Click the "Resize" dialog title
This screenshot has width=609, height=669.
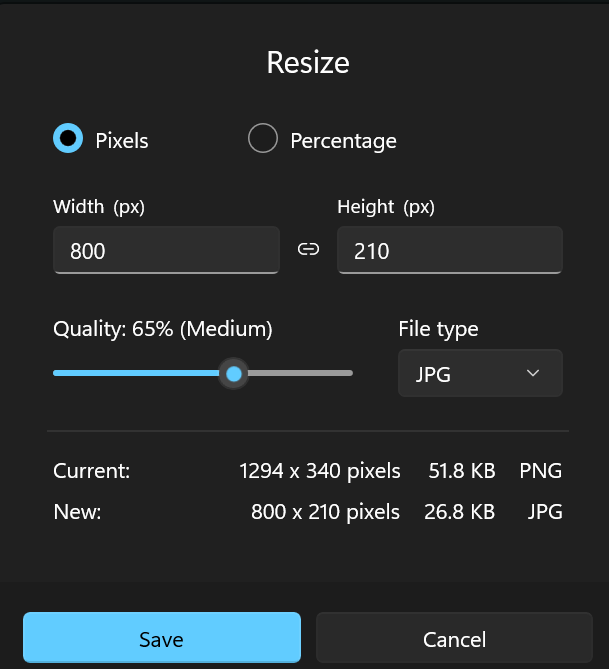point(308,63)
